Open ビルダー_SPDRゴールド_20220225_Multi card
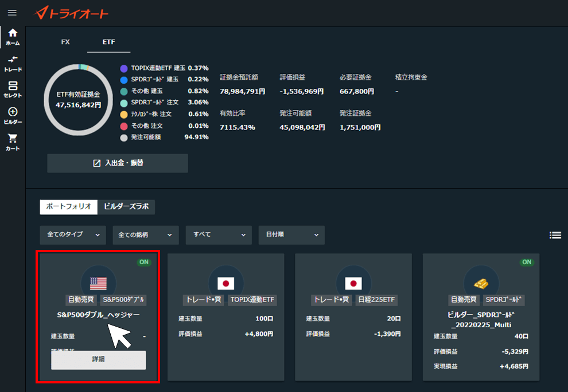 tap(481, 317)
